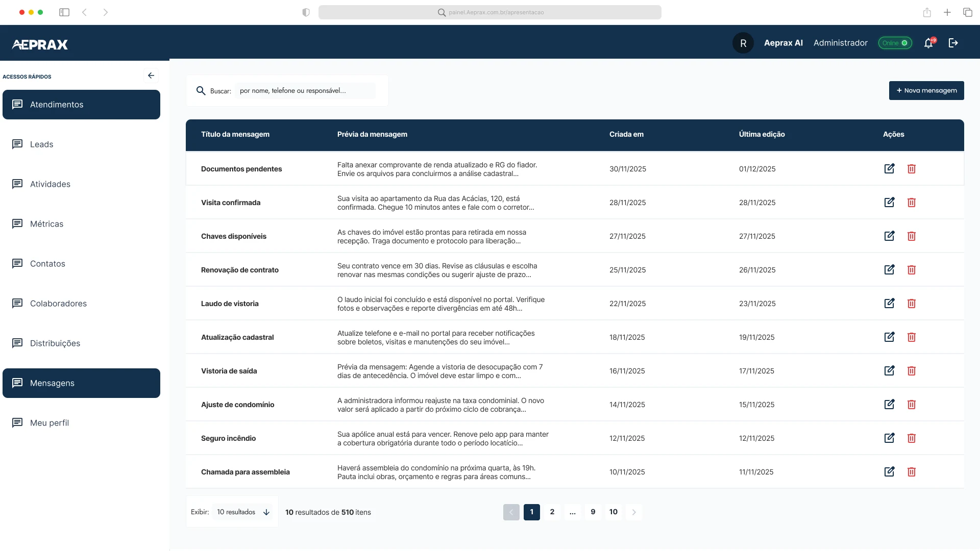Delete the Atualização cadastral message
This screenshot has height=551, width=980.
912,337
